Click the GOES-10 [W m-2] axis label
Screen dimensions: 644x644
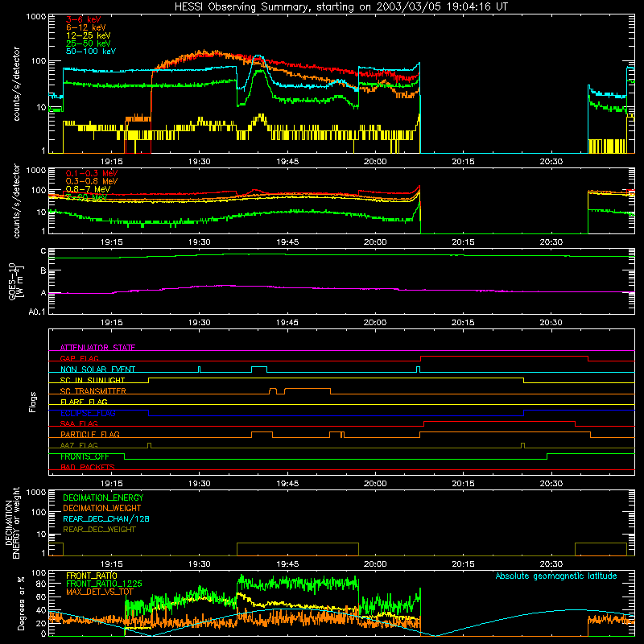(x=16, y=281)
